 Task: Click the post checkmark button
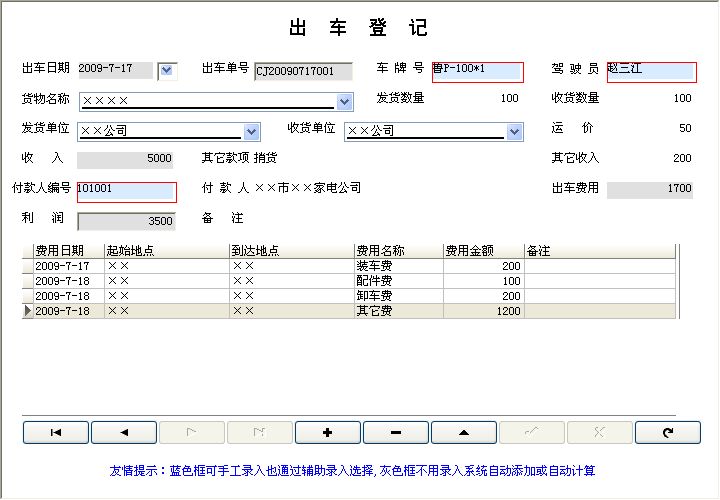point(532,432)
